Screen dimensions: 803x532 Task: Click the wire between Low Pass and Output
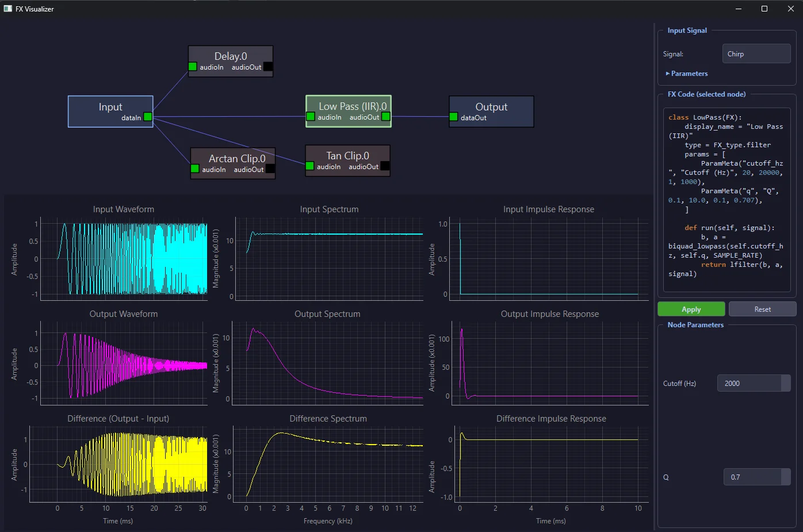(420, 117)
